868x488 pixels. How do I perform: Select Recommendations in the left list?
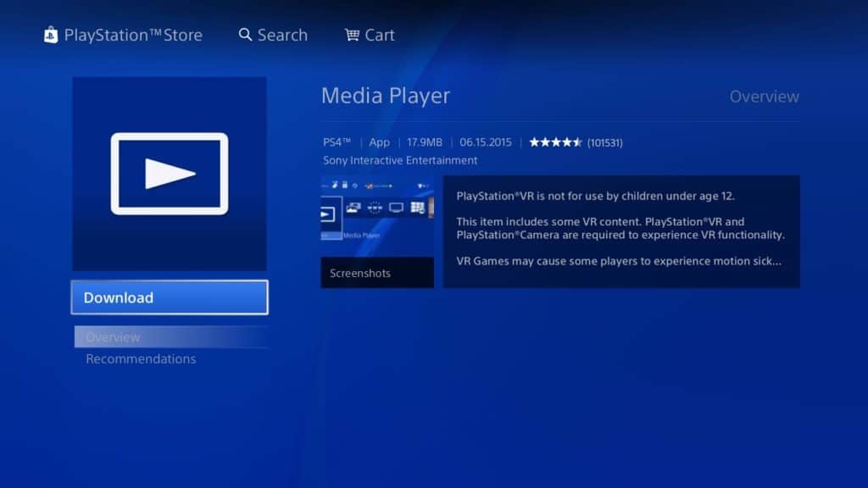point(141,359)
